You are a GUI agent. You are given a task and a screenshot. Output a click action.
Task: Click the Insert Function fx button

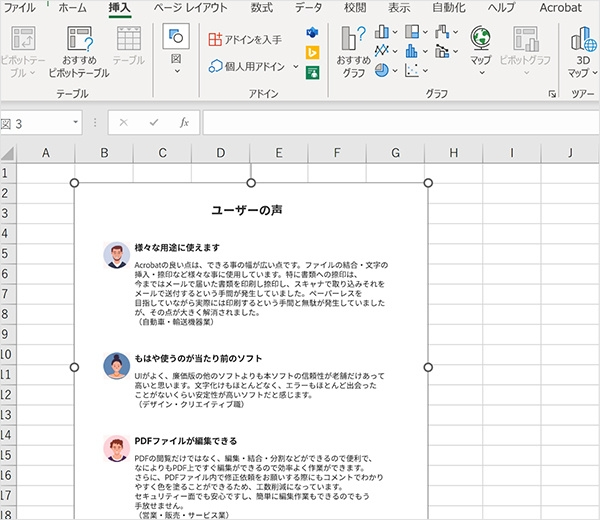pyautogui.click(x=184, y=122)
